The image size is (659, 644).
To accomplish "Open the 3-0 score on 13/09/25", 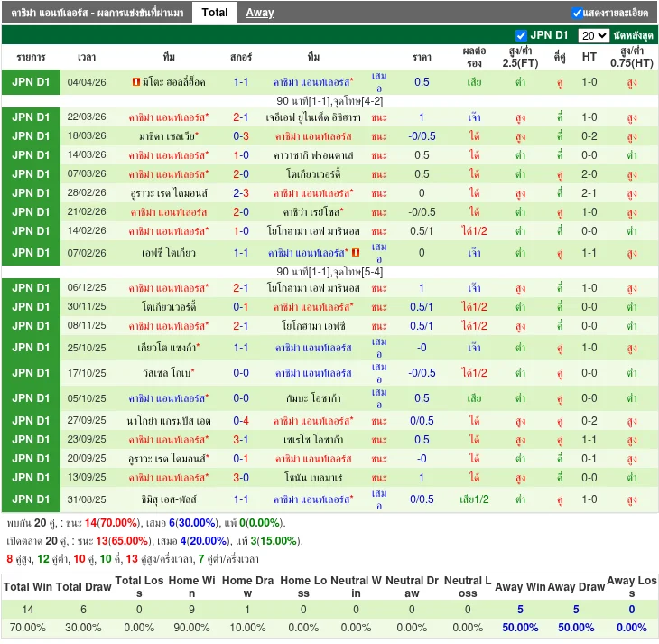I will coord(241,478).
